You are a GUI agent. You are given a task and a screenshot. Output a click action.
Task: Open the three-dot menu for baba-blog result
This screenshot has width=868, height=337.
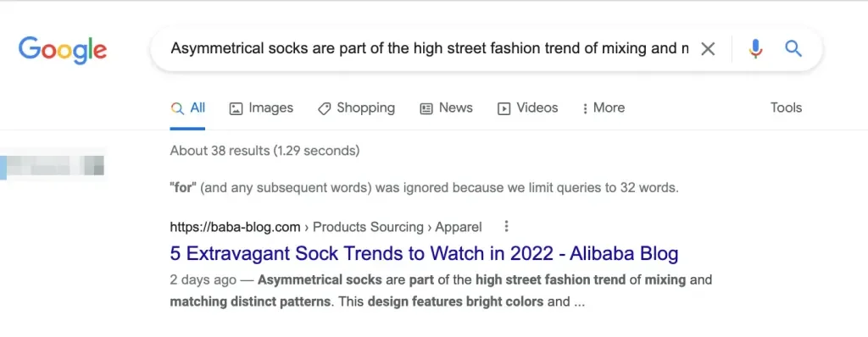tap(506, 226)
